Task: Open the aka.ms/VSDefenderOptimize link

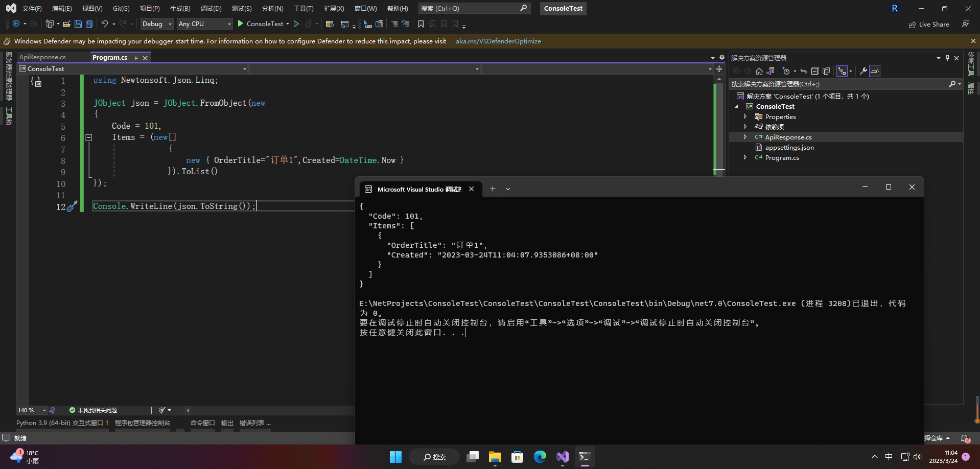Action: [498, 41]
